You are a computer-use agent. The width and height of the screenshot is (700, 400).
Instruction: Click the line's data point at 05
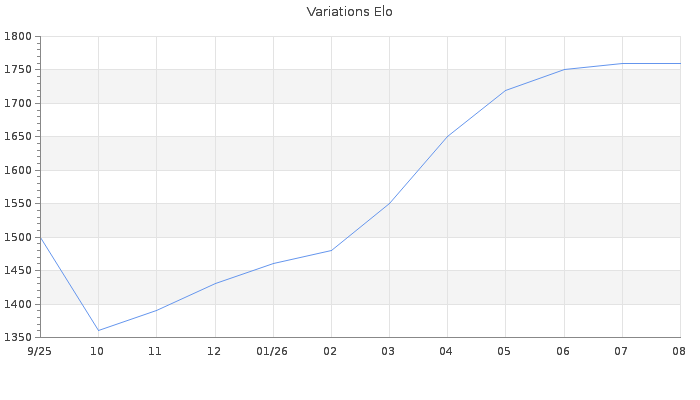click(x=505, y=90)
